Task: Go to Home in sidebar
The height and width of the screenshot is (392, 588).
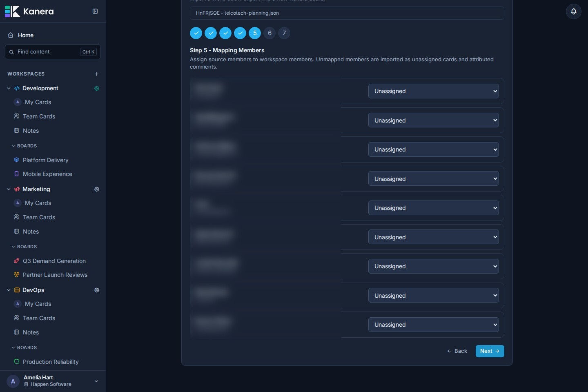Action: pyautogui.click(x=26, y=35)
